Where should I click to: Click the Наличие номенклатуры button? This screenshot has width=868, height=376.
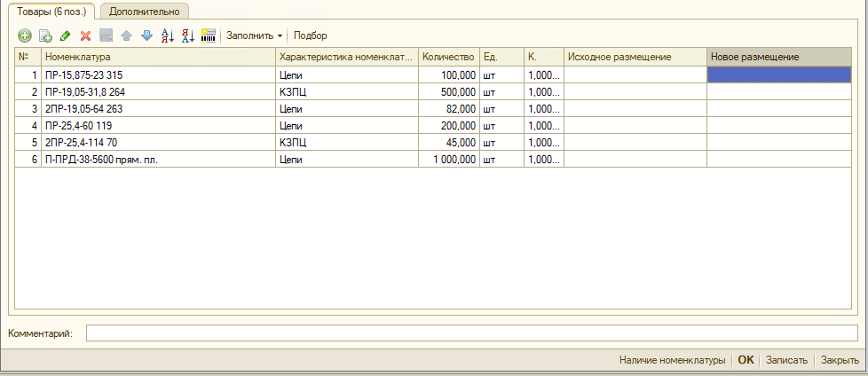coord(672,360)
